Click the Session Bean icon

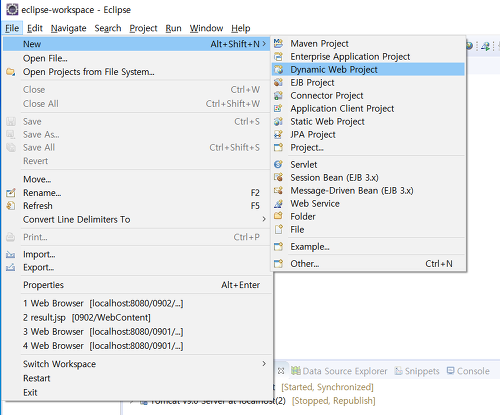(278, 177)
